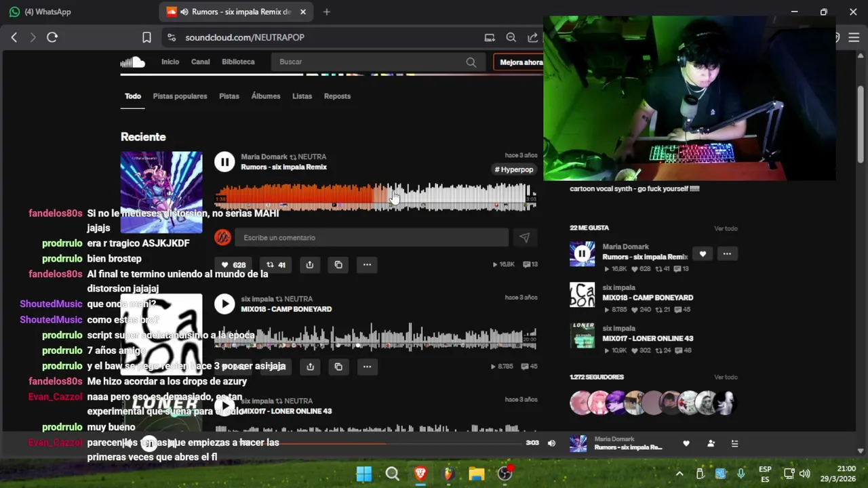868x488 pixels.
Task: Toggle mute with player bar volume icon
Action: (x=551, y=443)
